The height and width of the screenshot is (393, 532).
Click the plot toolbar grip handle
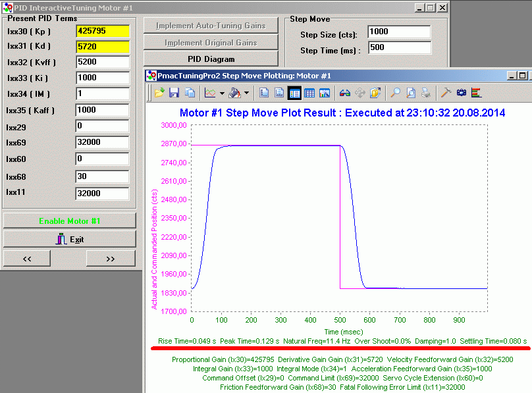149,93
